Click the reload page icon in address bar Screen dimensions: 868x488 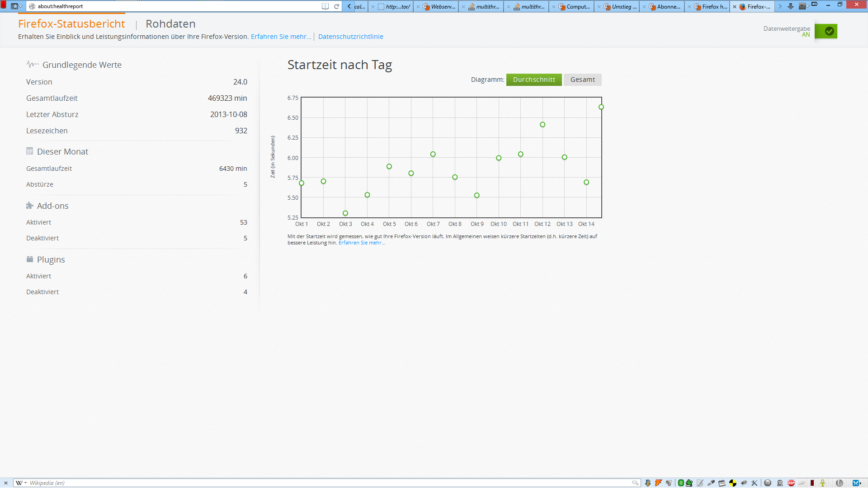coord(336,6)
